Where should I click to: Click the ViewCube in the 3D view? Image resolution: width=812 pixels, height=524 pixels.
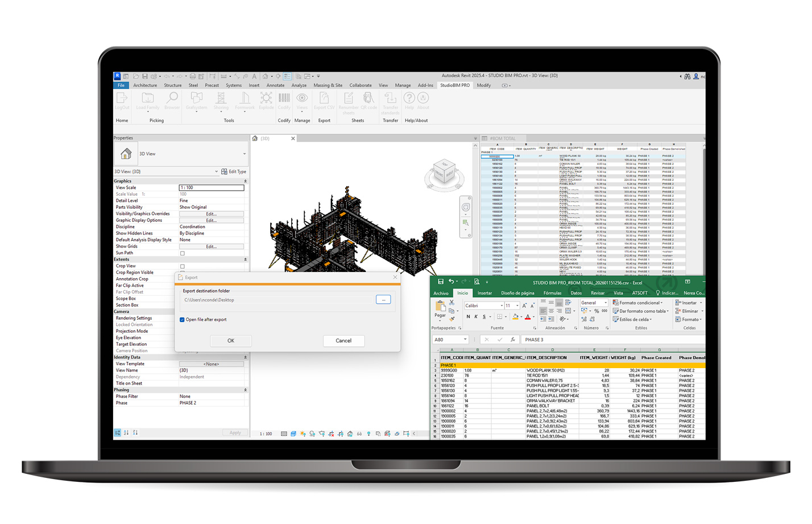pyautogui.click(x=444, y=171)
